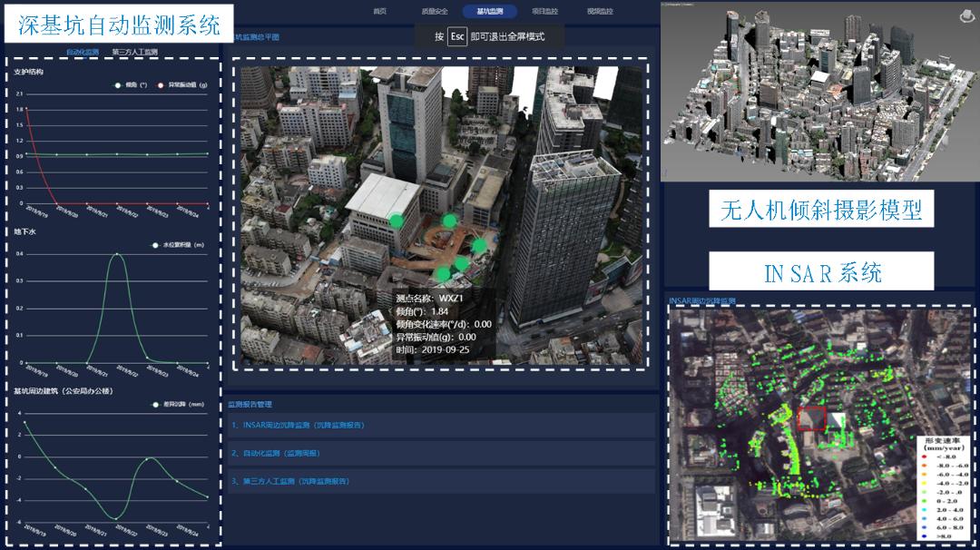Click the bottommost green monitoring point marker
Screen dimensions: 980x550
pyautogui.click(x=443, y=273)
